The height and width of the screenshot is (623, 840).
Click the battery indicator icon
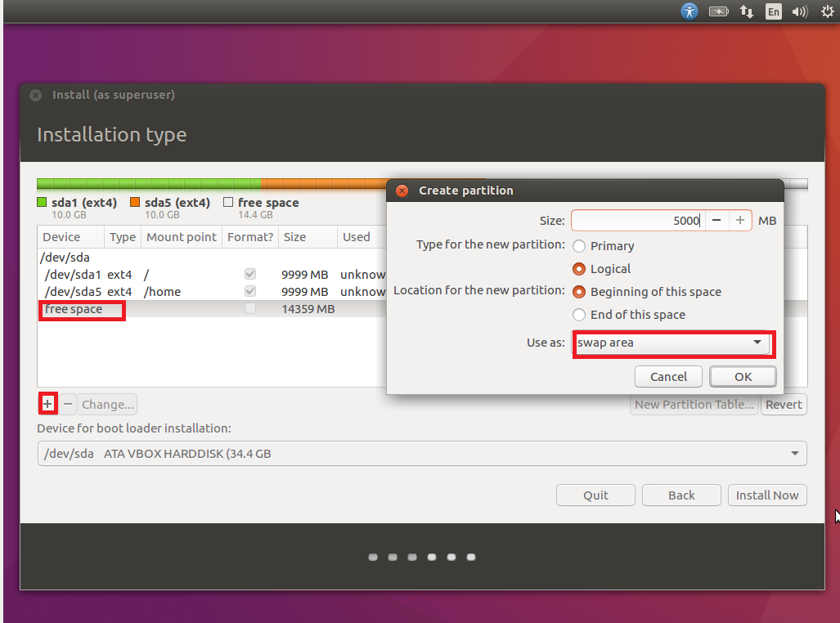[718, 11]
